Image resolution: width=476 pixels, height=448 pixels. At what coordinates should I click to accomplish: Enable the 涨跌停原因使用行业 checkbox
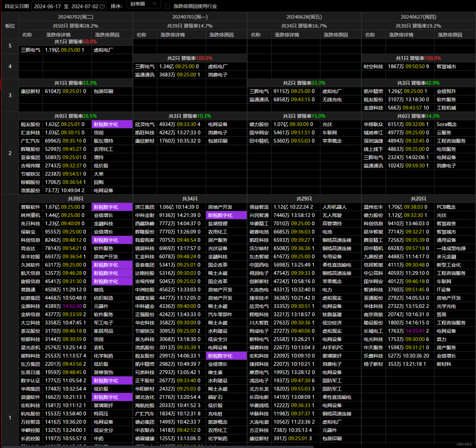(168, 6)
